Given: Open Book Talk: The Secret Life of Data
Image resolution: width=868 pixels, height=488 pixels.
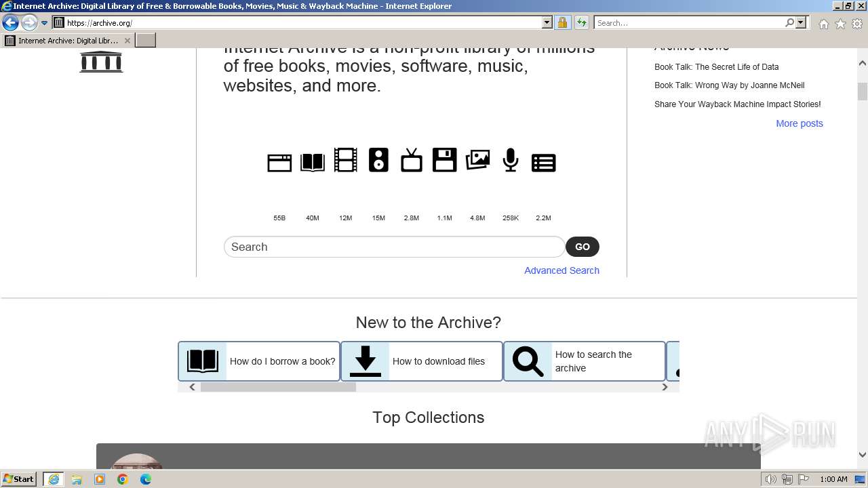Looking at the screenshot, I should tap(716, 67).
